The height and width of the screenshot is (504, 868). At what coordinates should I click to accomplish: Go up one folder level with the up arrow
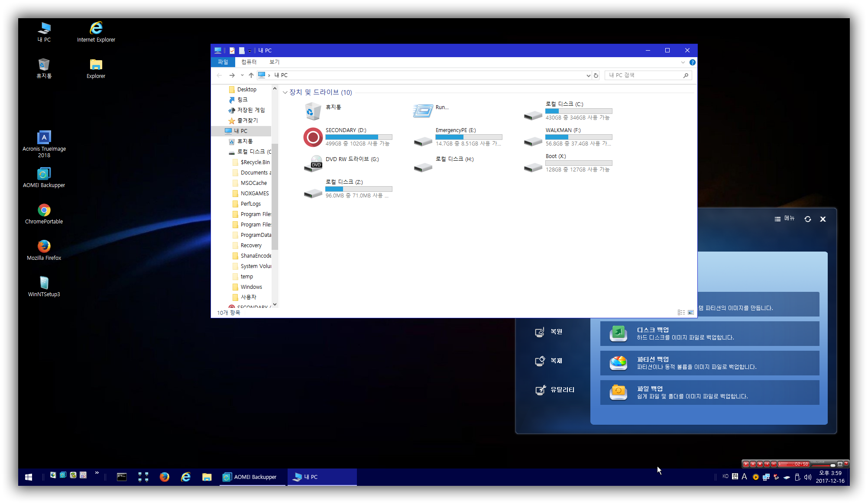click(251, 75)
